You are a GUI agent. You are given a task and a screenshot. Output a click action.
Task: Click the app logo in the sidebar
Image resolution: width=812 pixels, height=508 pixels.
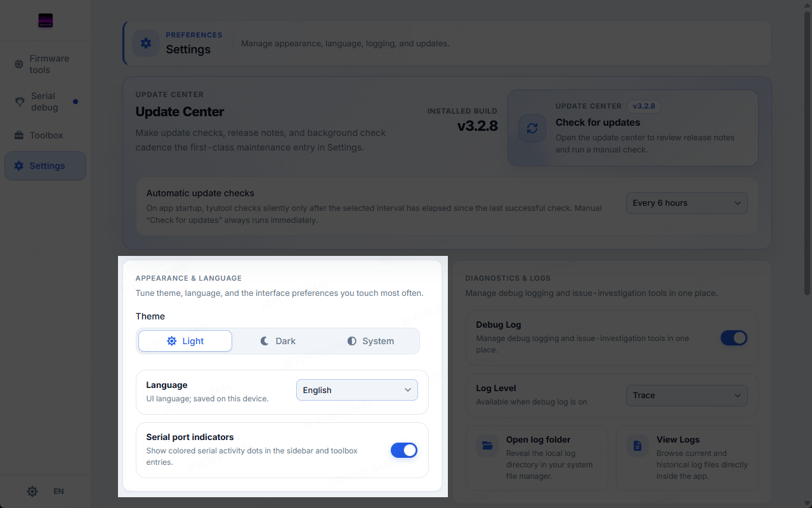pos(45,21)
